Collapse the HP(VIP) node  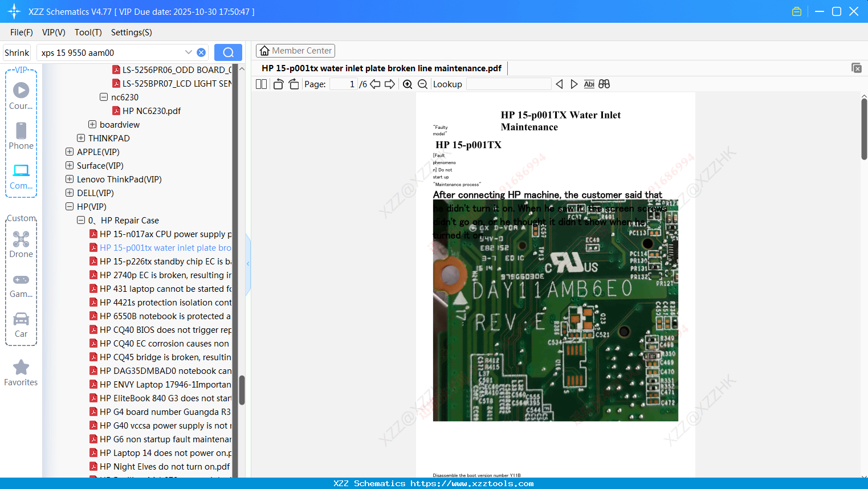[70, 206]
